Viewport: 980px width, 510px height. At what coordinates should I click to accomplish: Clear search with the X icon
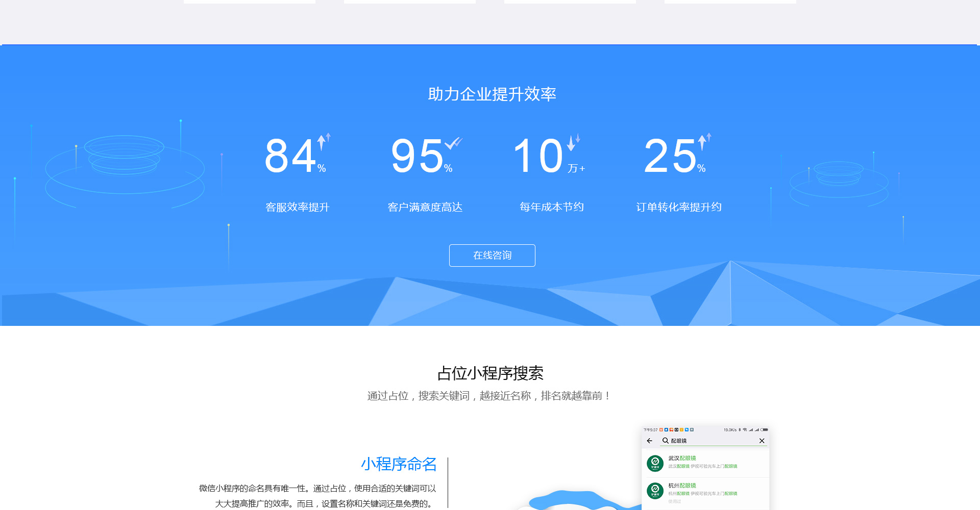(x=762, y=441)
